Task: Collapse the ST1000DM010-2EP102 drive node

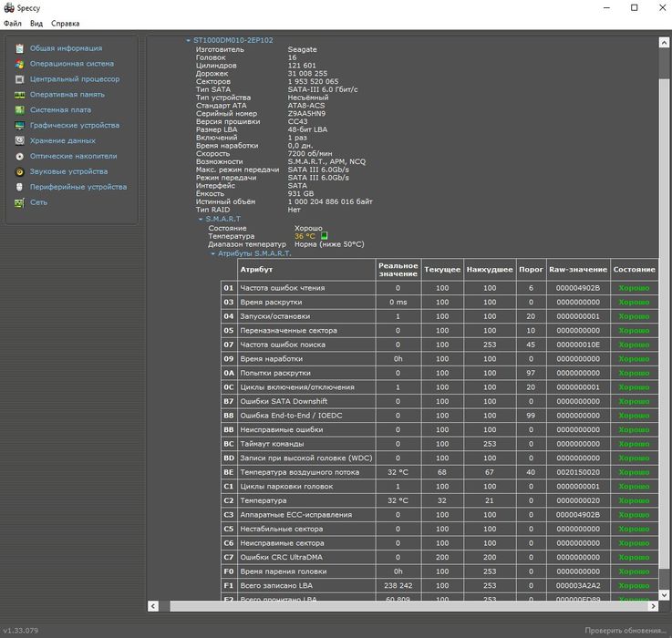Action: point(188,40)
